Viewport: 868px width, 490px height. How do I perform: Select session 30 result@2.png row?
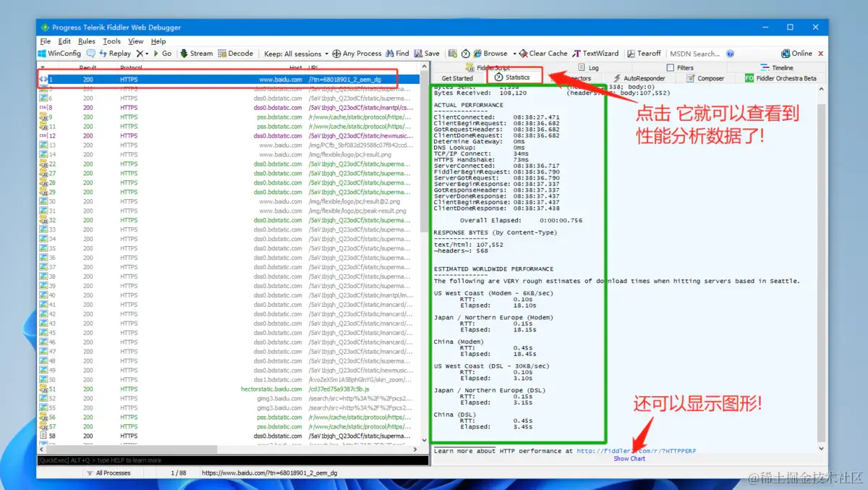click(228, 201)
